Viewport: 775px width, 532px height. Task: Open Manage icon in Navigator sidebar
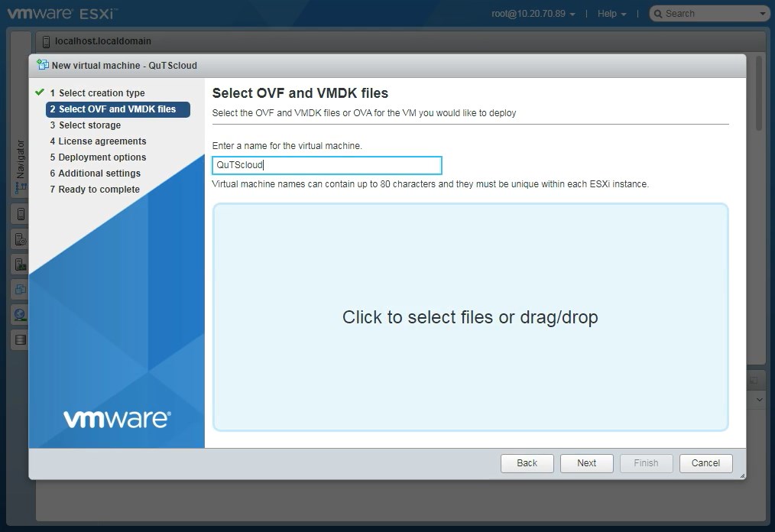[21, 239]
